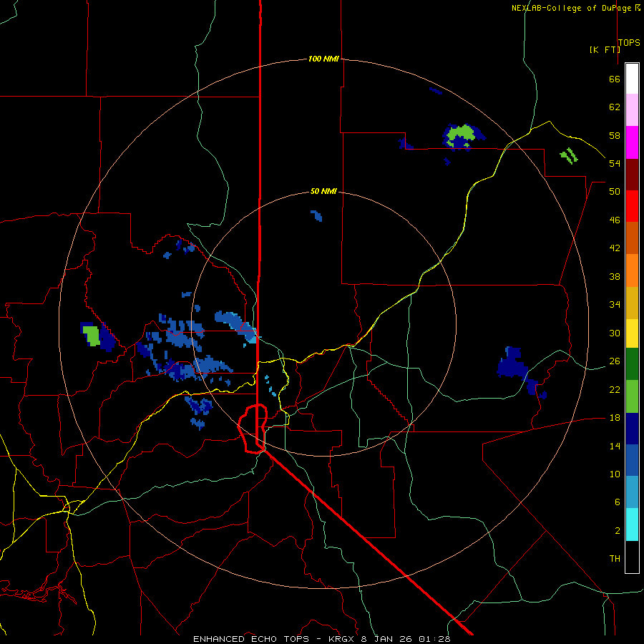Click the dark green legend swatch

point(632,364)
